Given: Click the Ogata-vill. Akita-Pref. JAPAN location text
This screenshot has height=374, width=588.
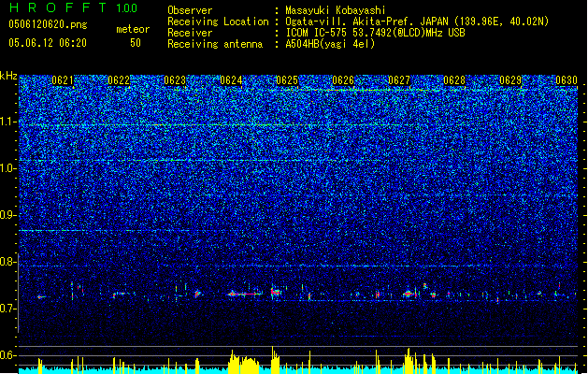Looking at the screenshot, I should coord(417,22).
